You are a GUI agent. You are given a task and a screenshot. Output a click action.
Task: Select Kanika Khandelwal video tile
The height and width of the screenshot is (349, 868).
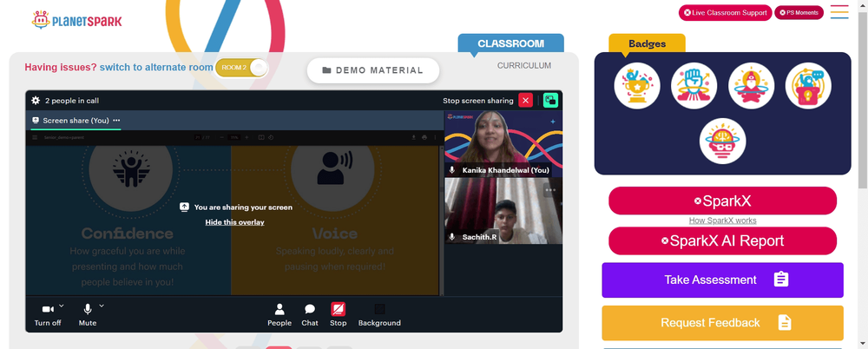click(x=503, y=143)
